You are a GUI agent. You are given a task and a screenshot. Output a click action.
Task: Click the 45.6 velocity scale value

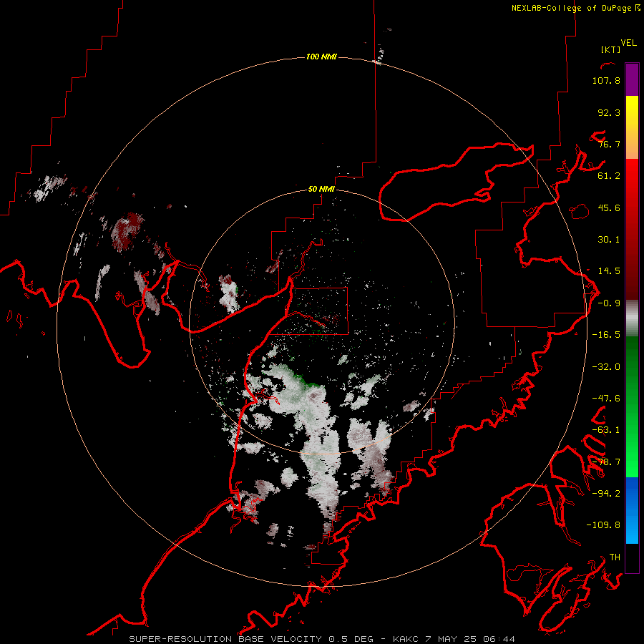[609, 208]
